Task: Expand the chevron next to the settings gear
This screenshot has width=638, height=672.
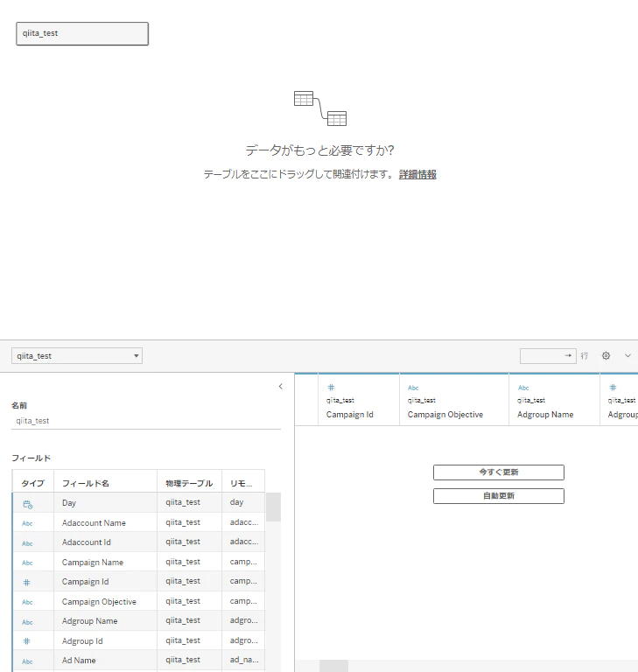Action: [x=627, y=356]
